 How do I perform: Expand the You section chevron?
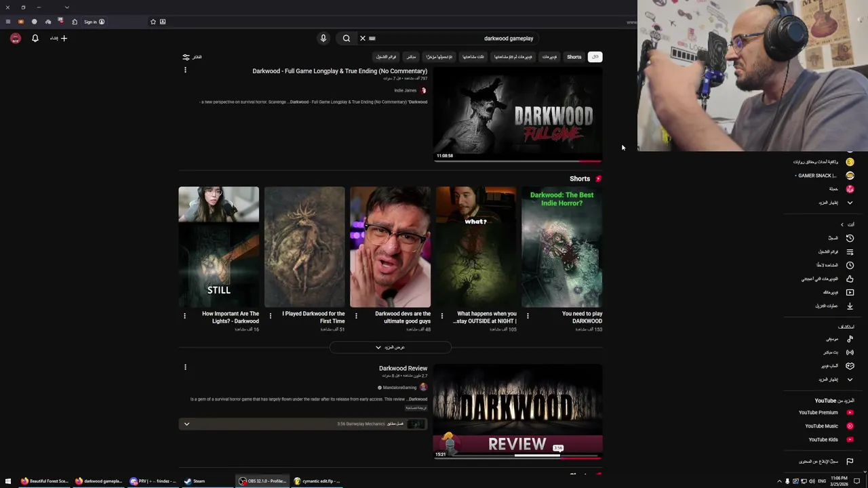tap(842, 224)
